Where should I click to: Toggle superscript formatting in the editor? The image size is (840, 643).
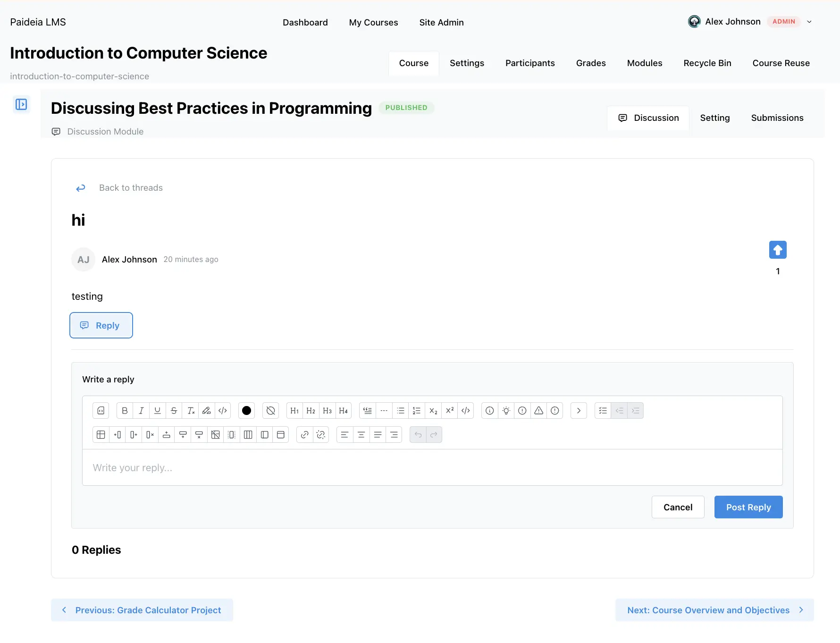[449, 410]
